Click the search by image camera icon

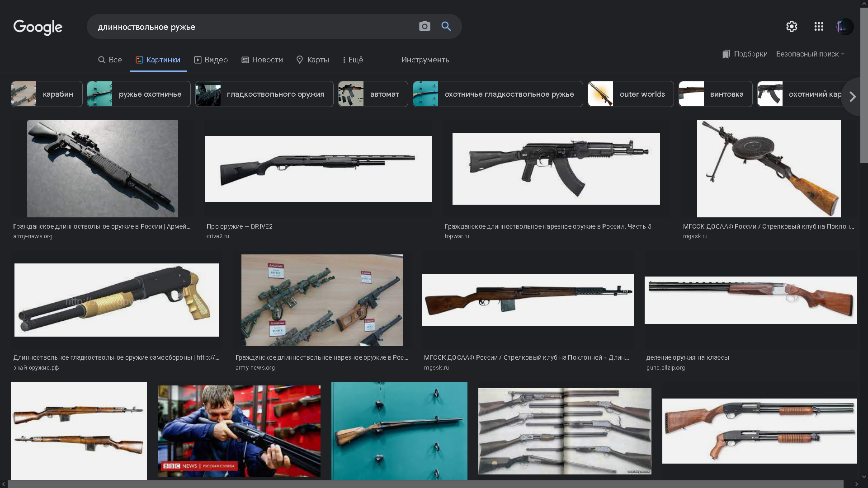tap(424, 27)
